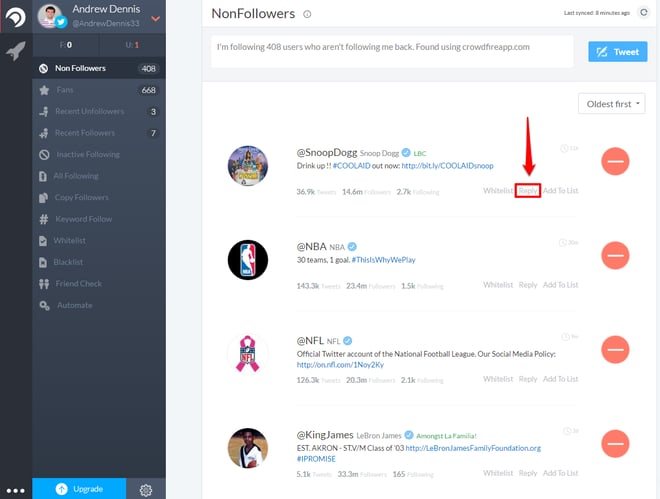Click info icon beside NonFollowers title

(307, 14)
